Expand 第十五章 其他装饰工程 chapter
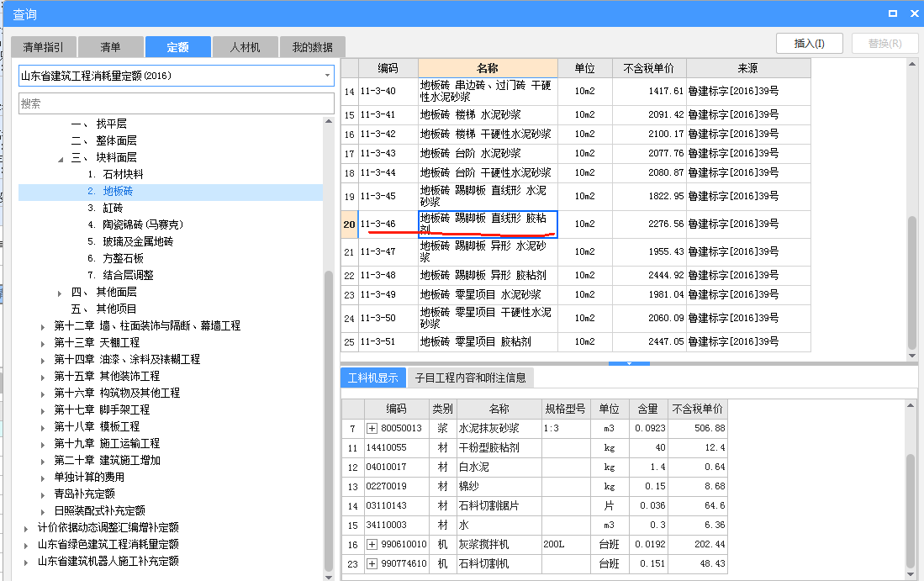Viewport: 924px width, 581px height. (42, 378)
